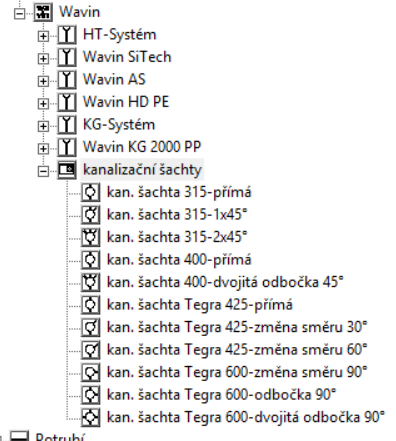Viewport: 396px width, 441px height.
Task: Collapse the kanalizační šachty branch
Action: point(43,171)
